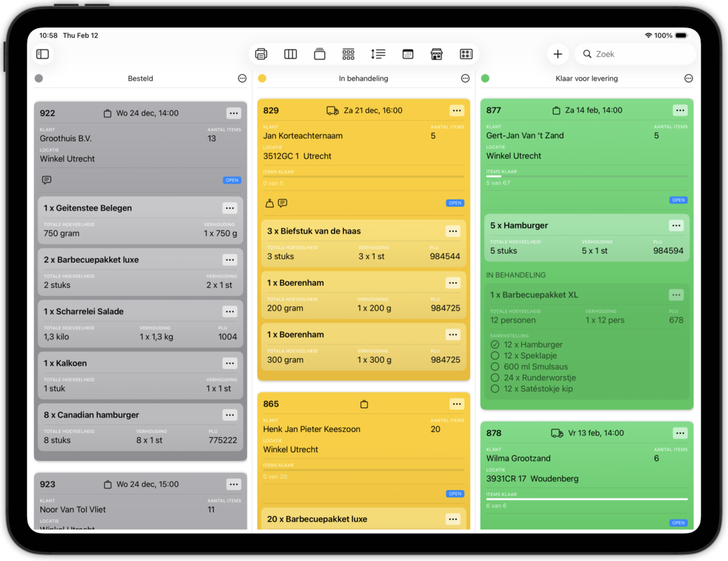This screenshot has height=561, width=728.
Task: Open more menu for Geitenstee Belegen item
Action: click(x=230, y=208)
